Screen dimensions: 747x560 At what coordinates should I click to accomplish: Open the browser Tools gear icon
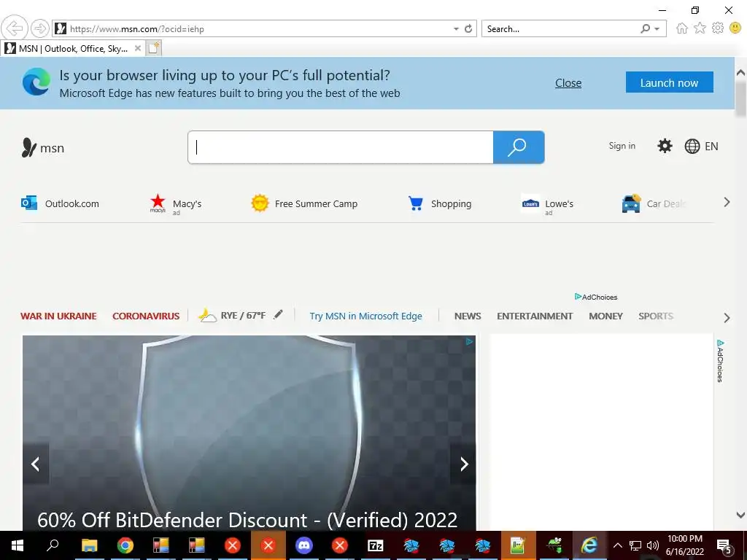[718, 28]
